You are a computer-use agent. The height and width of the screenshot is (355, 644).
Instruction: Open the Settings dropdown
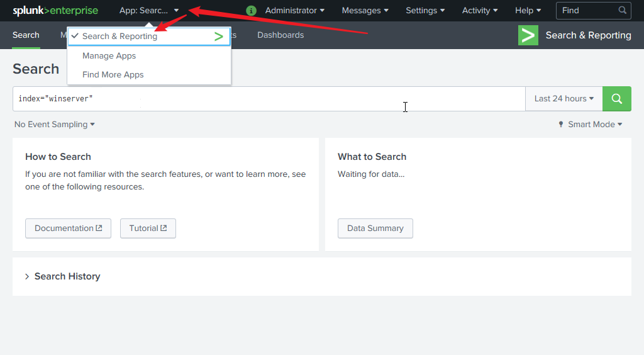(425, 11)
